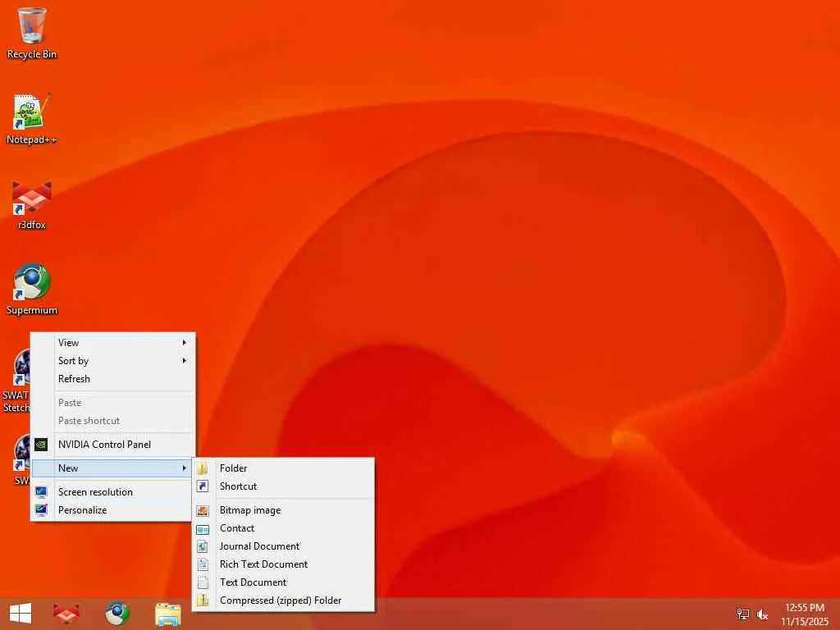Click the yellow Folder icon in New submenu

coord(203,468)
